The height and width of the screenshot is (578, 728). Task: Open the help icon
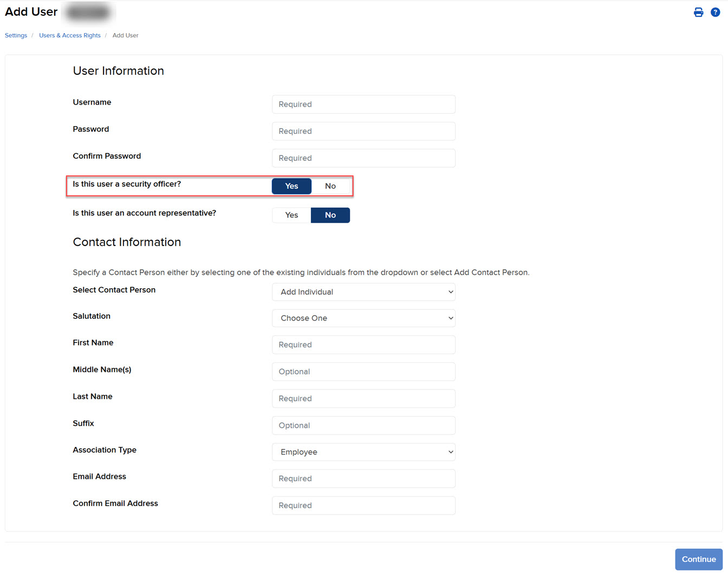pos(715,12)
